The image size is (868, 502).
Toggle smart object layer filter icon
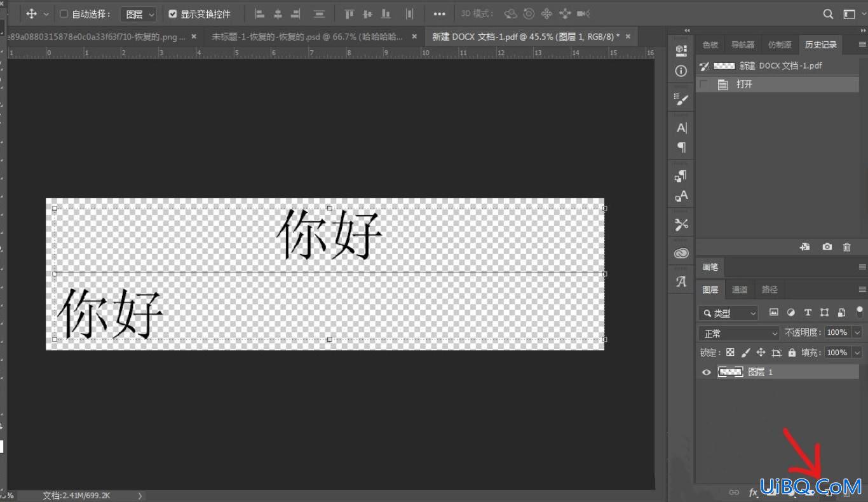click(841, 312)
